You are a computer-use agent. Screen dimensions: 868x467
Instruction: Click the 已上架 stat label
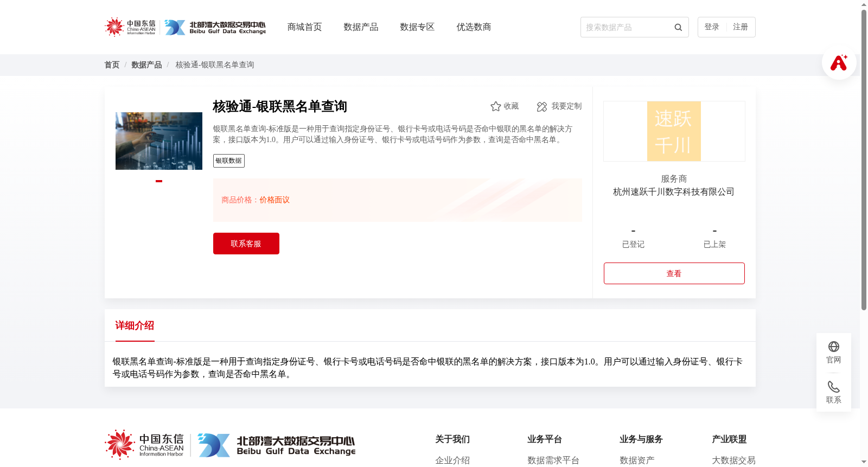click(x=714, y=245)
